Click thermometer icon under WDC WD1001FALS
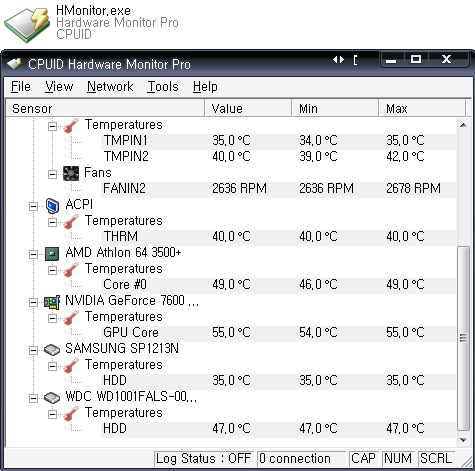The image size is (475, 471). [x=71, y=413]
